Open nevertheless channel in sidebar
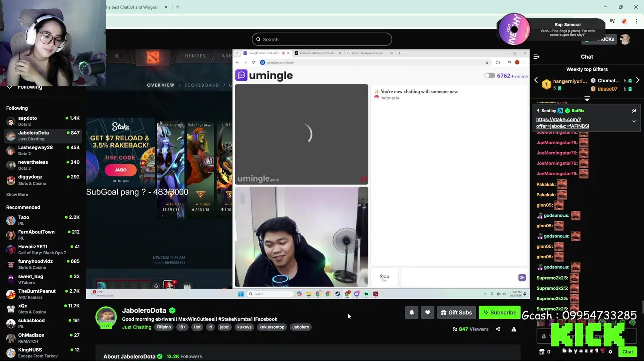This screenshot has height=362, width=644. [43, 165]
